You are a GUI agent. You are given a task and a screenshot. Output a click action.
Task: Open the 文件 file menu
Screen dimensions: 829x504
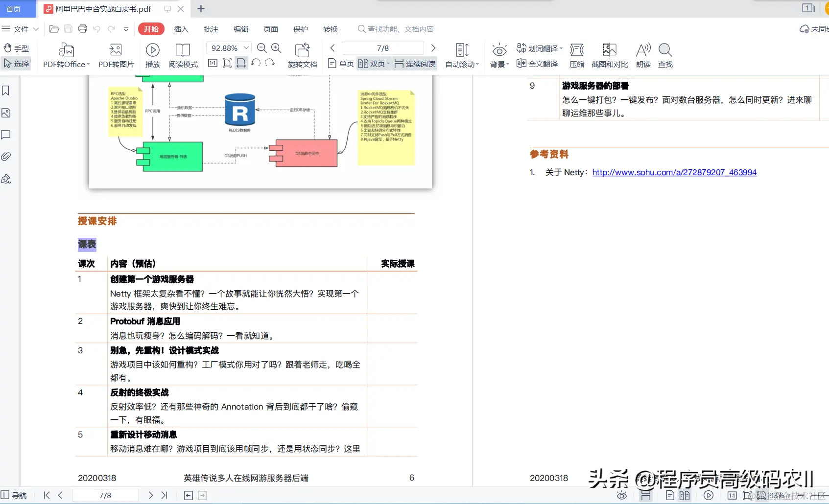tap(21, 29)
